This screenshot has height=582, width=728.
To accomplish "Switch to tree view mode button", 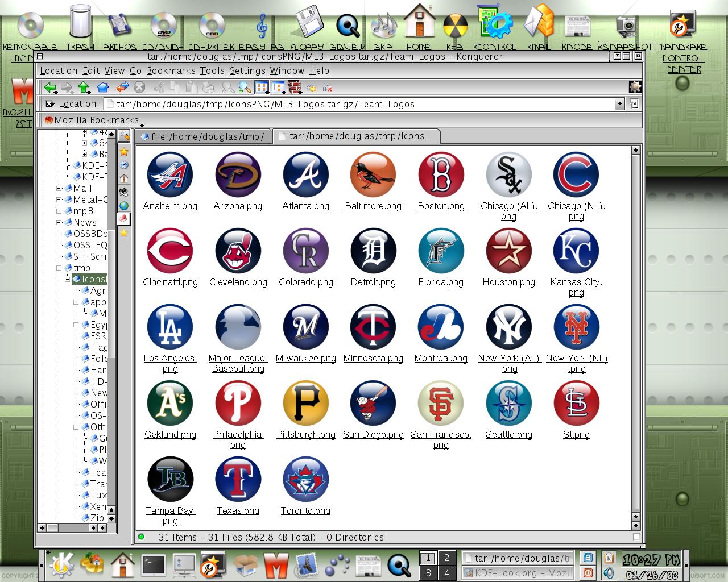I will [x=278, y=87].
